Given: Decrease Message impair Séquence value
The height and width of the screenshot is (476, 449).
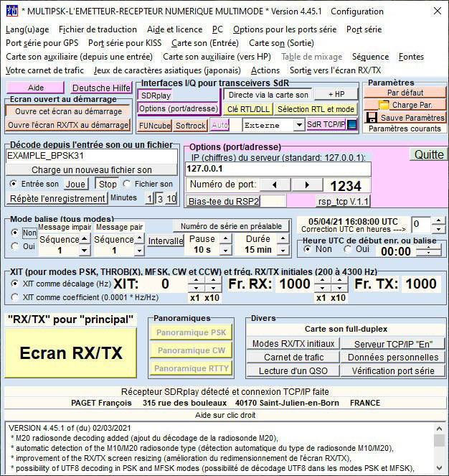Looking at the screenshot, I should click(x=85, y=251).
